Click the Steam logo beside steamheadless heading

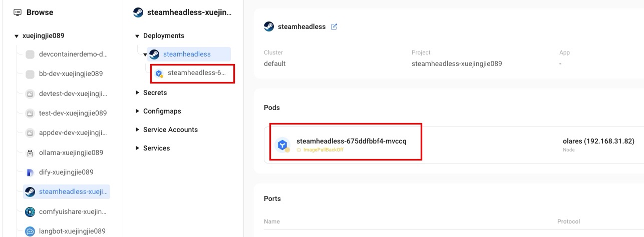click(x=269, y=26)
